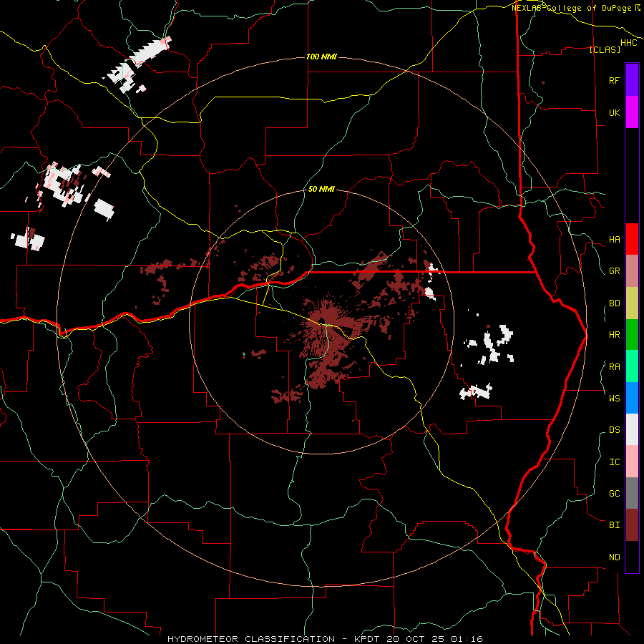This screenshot has height=644, width=644.
Task: Select the light pink IC legend swatch
Action: (x=632, y=462)
